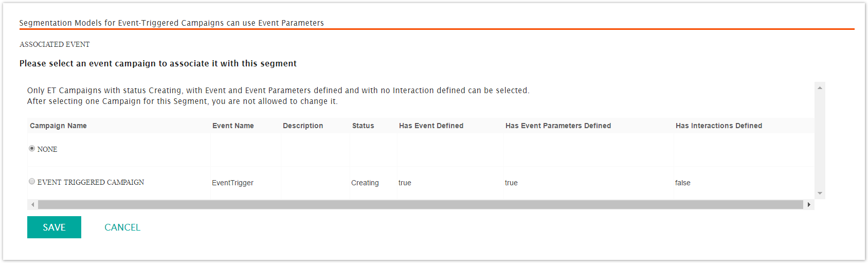Image resolution: width=868 pixels, height=263 pixels.
Task: Select the NONE radio button
Action: (x=32, y=149)
